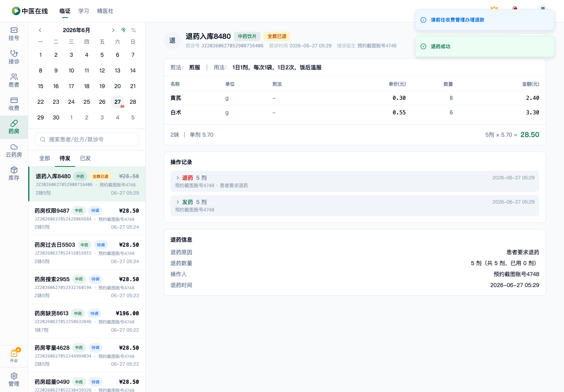Show 全部 prescriptions tab

click(x=45, y=158)
